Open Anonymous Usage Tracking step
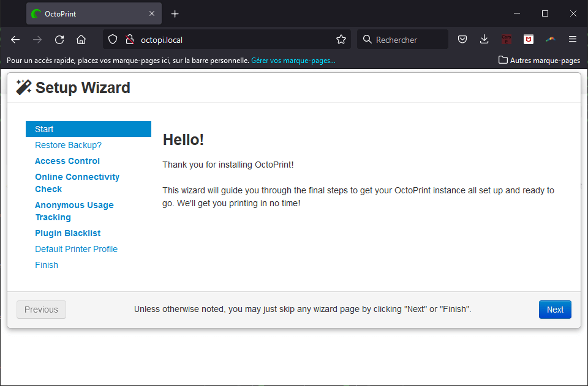 [74, 211]
